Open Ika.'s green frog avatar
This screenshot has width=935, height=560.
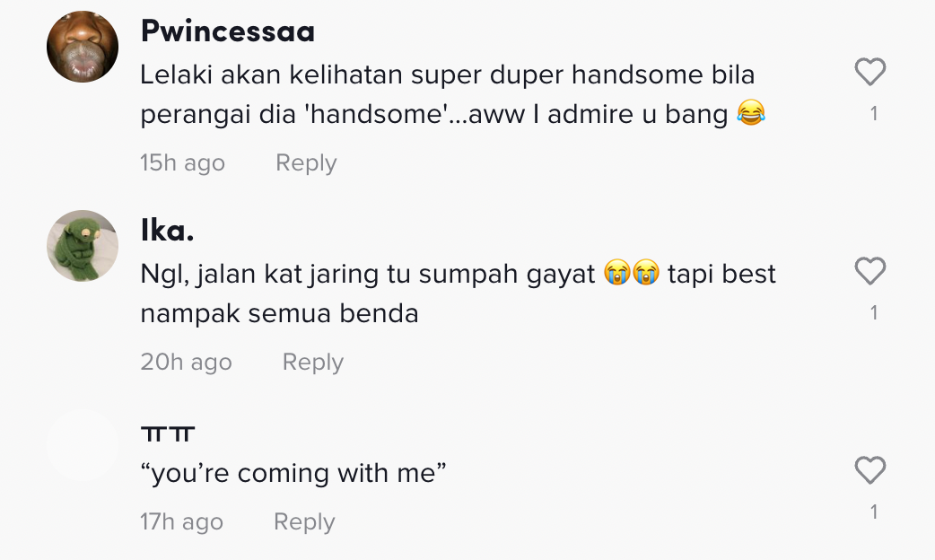click(83, 246)
